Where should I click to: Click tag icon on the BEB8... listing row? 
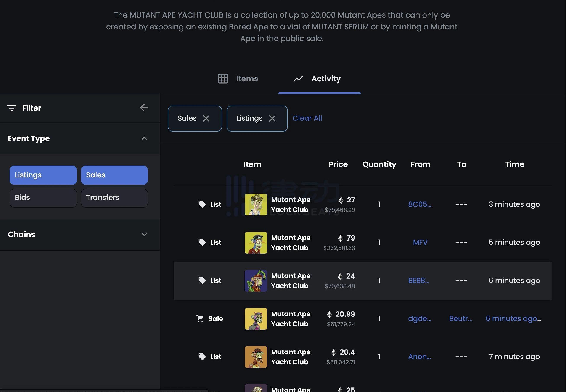click(x=202, y=281)
